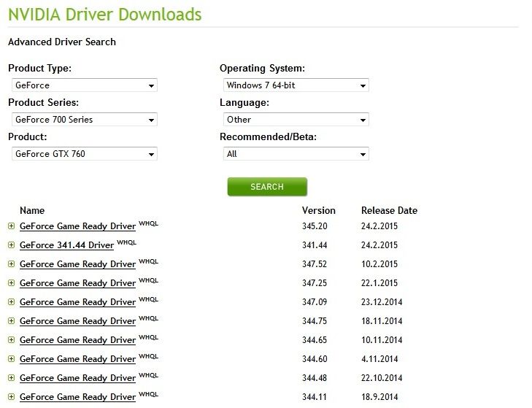Image resolution: width=532 pixels, height=408 pixels.
Task: Open Game Ready Driver link for version 344.65
Action: [77, 340]
